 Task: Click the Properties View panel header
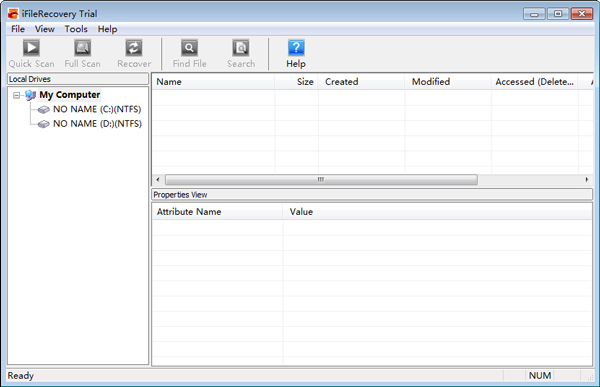[x=372, y=194]
